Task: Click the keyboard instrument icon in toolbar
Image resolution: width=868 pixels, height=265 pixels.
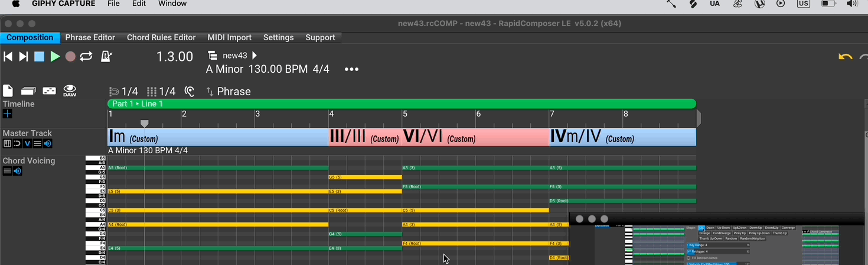Action: click(x=50, y=91)
